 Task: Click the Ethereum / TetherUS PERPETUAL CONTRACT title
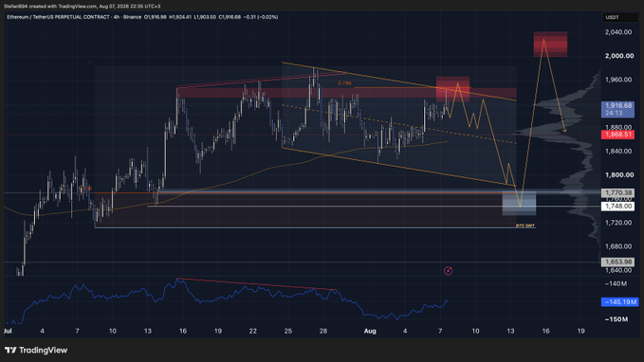point(58,17)
